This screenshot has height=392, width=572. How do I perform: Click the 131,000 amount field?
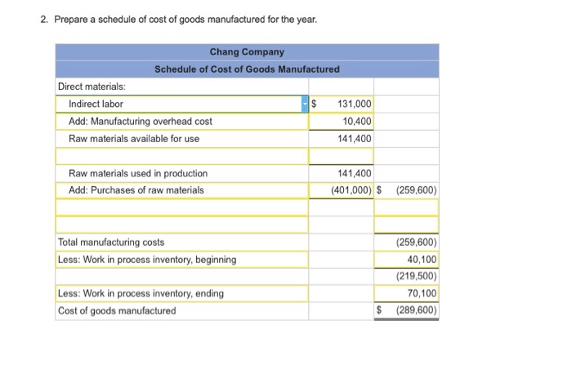(x=343, y=104)
